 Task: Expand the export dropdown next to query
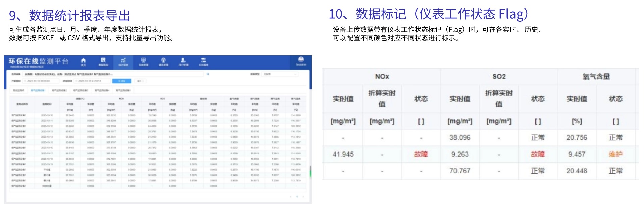pos(141,81)
